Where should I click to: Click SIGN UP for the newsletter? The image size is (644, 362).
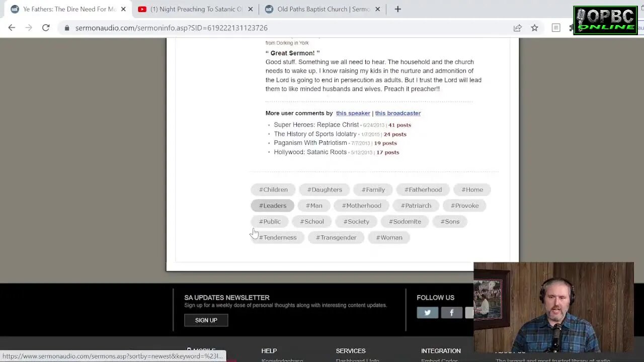206,320
